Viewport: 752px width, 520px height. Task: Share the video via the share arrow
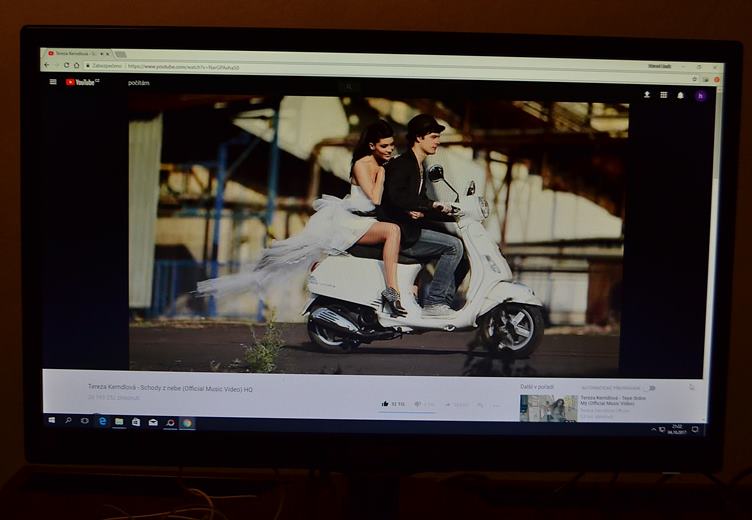pos(447,405)
